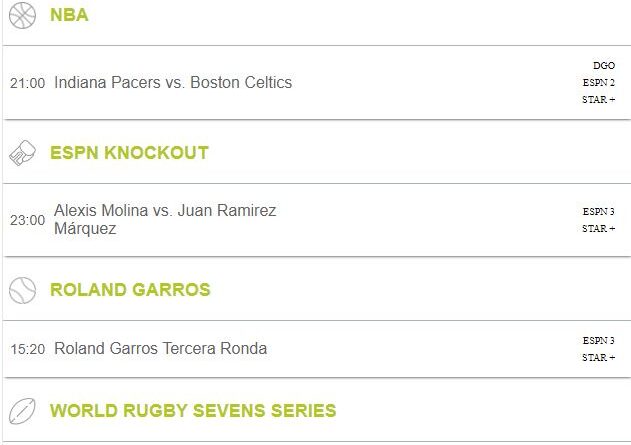Open the Roland Garros Tercera Ronda event
The image size is (631, 445).
click(x=161, y=348)
